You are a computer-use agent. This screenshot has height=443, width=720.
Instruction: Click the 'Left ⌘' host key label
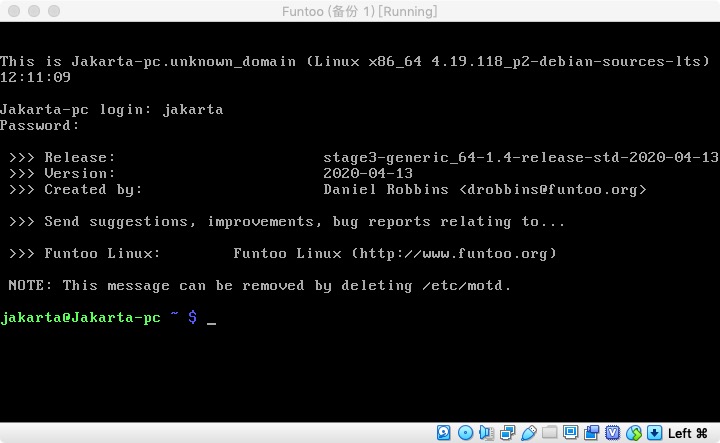(687, 433)
